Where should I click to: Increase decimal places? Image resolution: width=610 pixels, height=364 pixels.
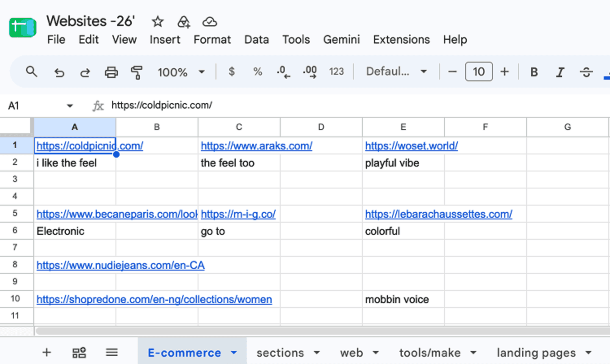click(x=310, y=72)
